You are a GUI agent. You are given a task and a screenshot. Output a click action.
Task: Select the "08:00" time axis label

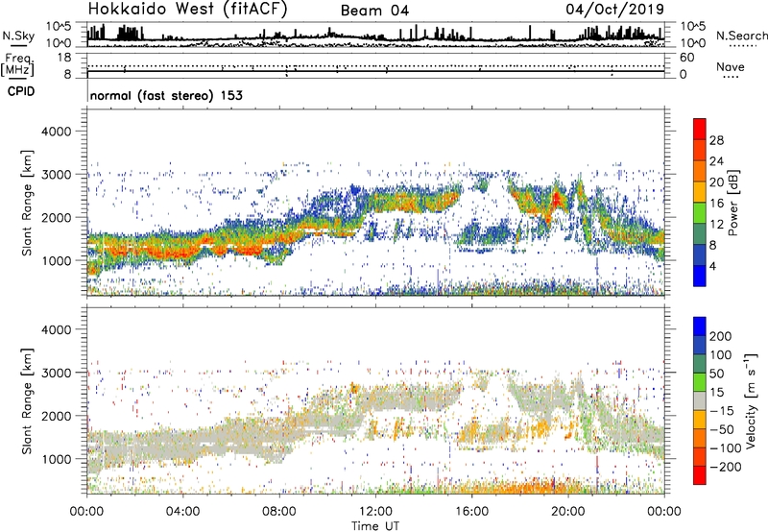coord(279,512)
